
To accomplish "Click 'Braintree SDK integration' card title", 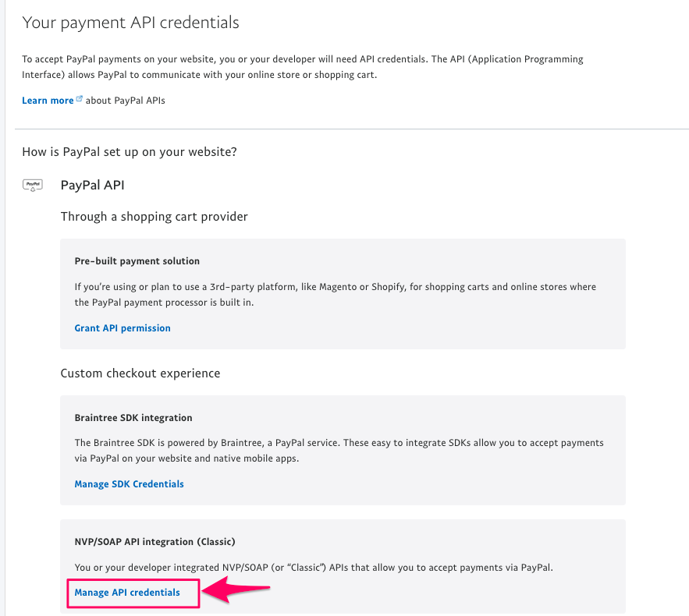I will (133, 417).
